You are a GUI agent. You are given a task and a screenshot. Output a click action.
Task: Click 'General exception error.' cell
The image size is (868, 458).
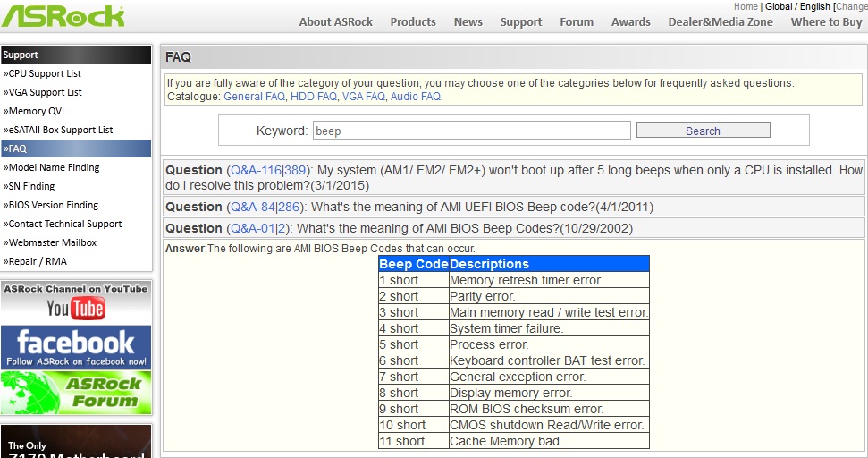coord(549,377)
